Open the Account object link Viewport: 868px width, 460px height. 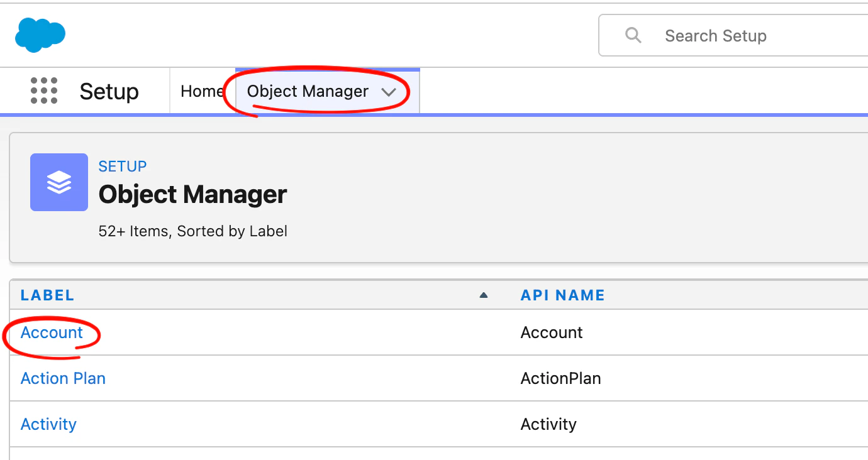click(52, 332)
